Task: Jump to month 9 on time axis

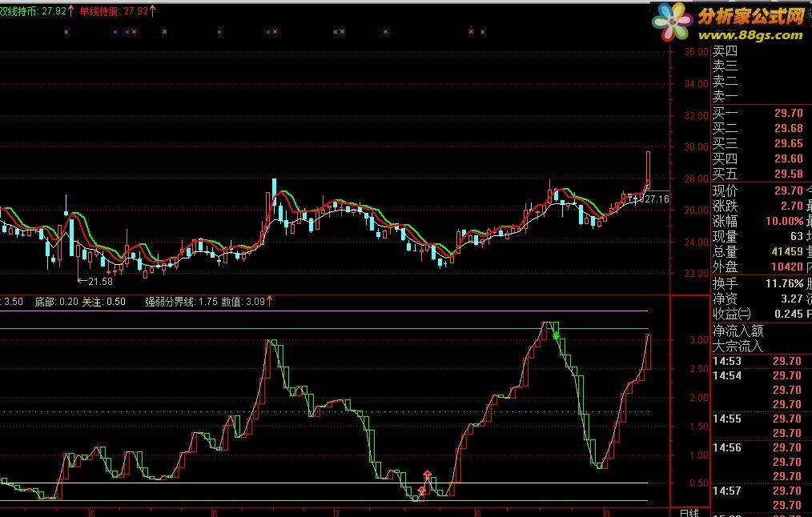Action: coord(606,513)
